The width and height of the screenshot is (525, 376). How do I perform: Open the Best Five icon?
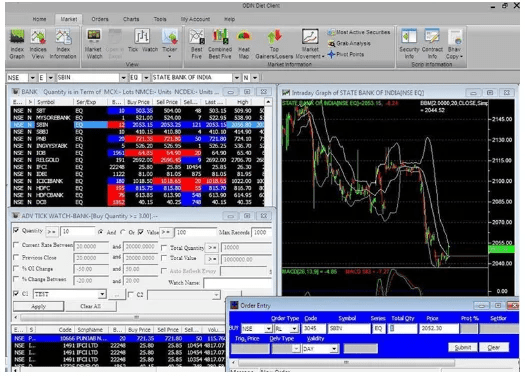197,44
